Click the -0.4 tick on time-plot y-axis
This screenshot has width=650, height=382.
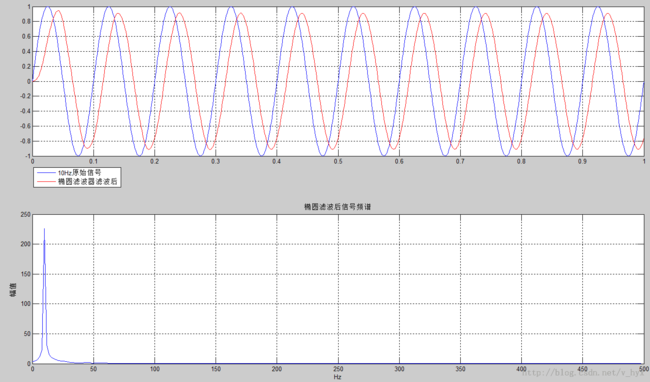pos(25,111)
